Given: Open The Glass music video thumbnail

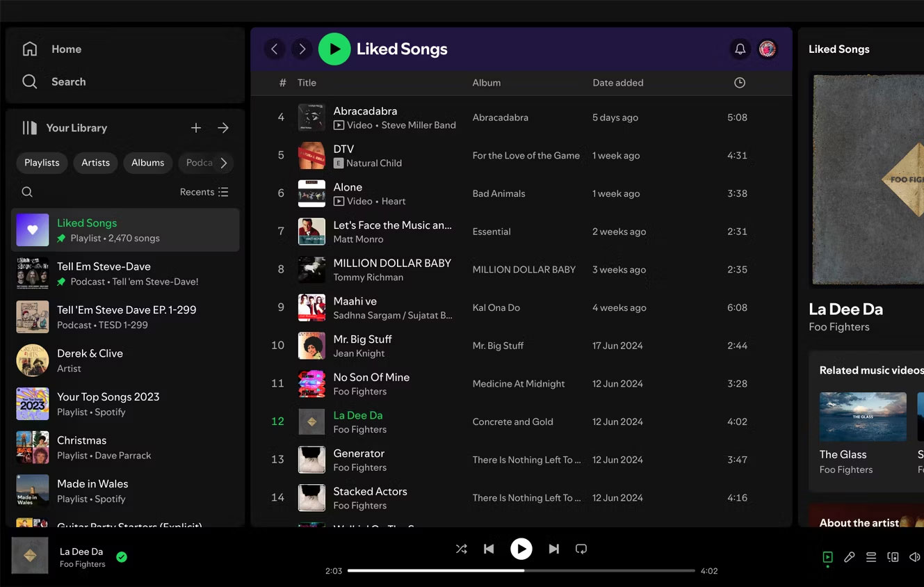Looking at the screenshot, I should point(863,417).
